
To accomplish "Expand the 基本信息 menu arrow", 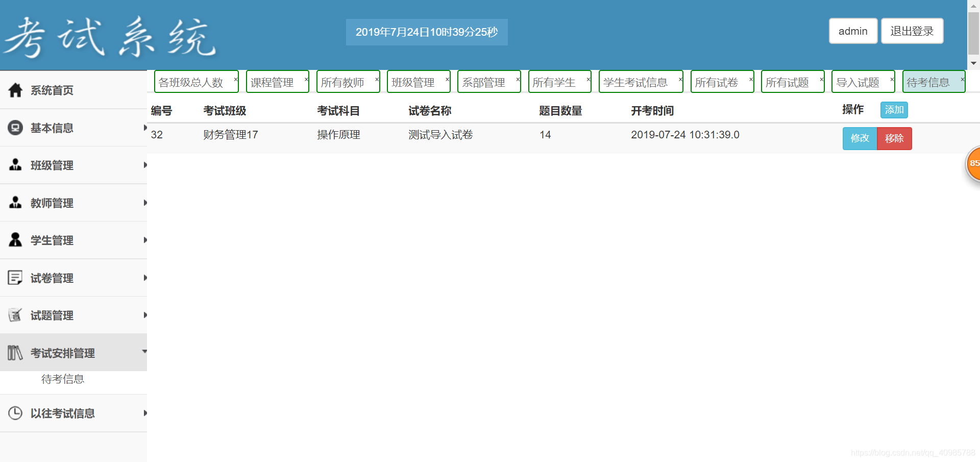I will (145, 128).
